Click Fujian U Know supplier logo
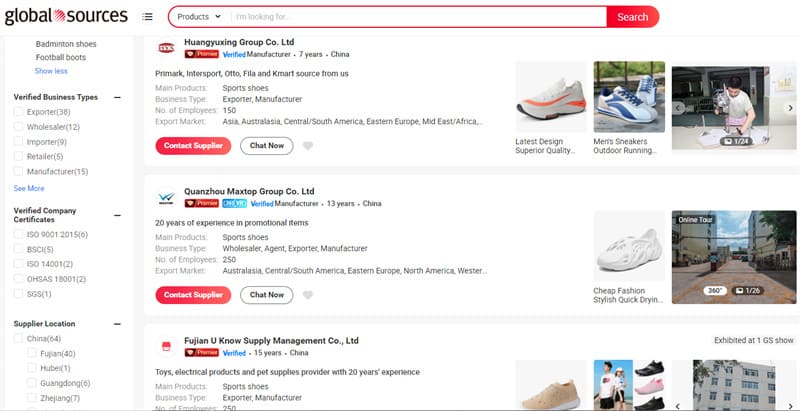This screenshot has width=800, height=411. pos(166,346)
